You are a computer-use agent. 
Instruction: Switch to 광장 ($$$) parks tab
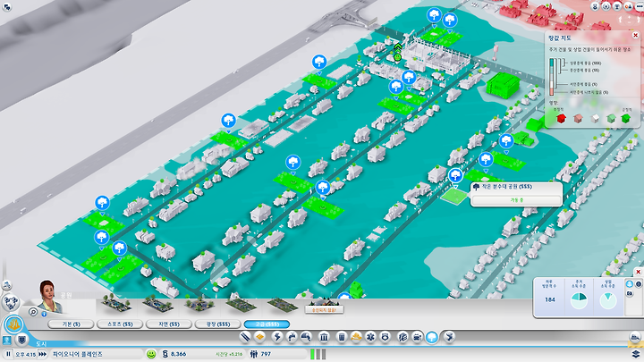217,324
